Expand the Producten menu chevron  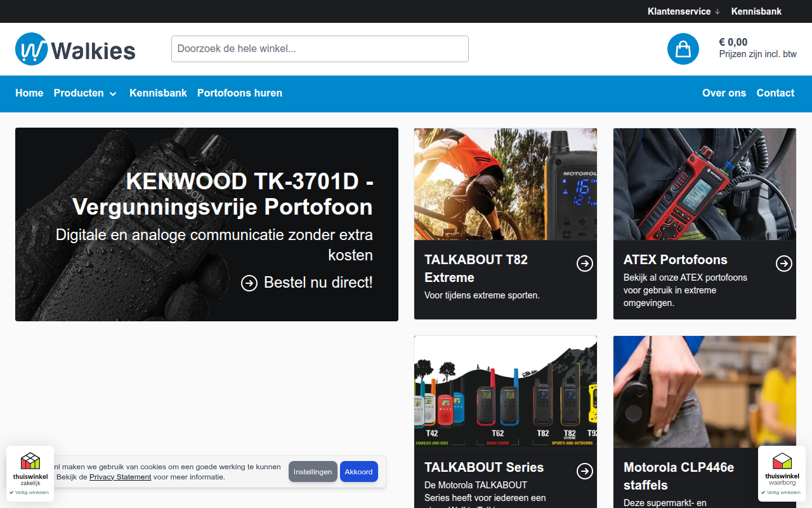(113, 94)
